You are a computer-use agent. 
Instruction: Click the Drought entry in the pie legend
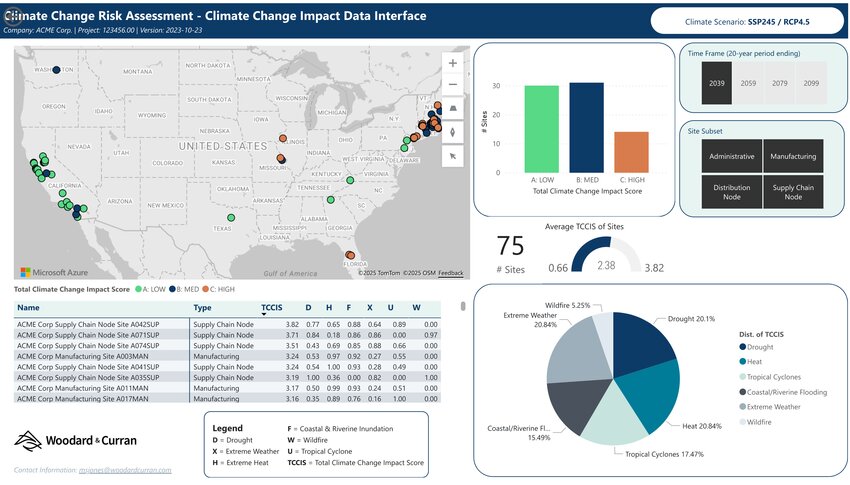click(x=756, y=347)
